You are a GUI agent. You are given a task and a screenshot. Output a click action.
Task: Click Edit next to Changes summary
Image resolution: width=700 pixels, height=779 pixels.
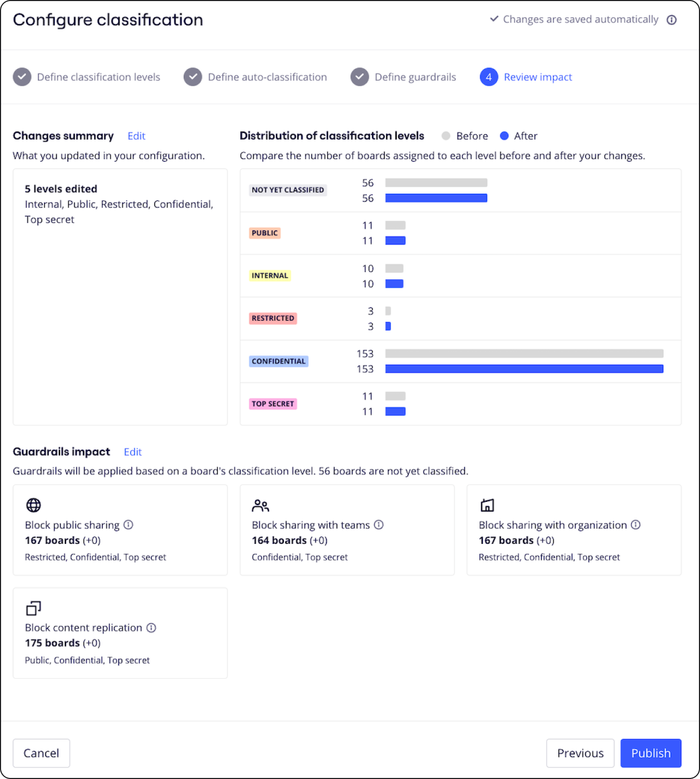(x=136, y=135)
